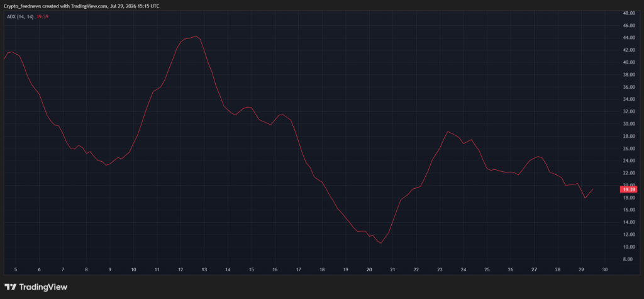Click date 19 on time axis
This screenshot has width=644, height=299.
click(x=345, y=270)
